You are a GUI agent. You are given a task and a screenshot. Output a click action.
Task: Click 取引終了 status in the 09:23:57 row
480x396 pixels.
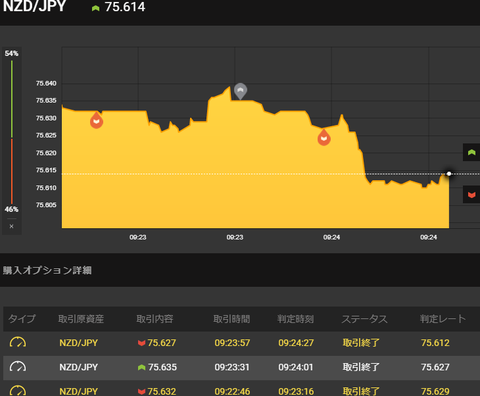pos(361,343)
